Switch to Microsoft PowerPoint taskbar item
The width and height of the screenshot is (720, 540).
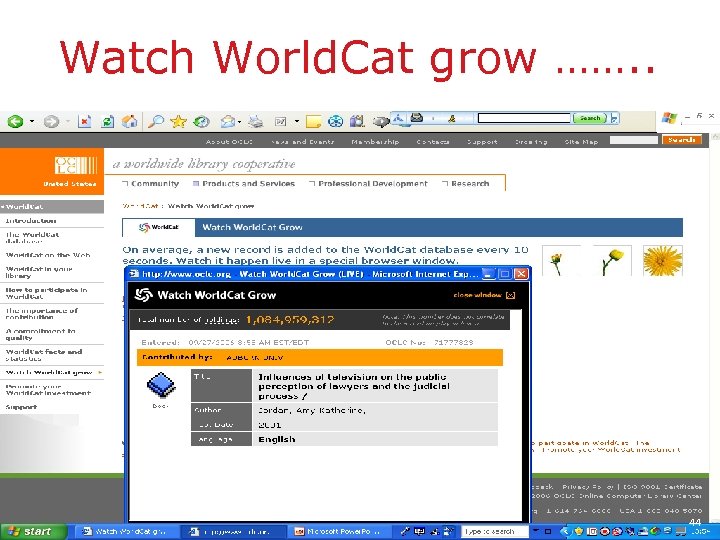[x=337, y=532]
